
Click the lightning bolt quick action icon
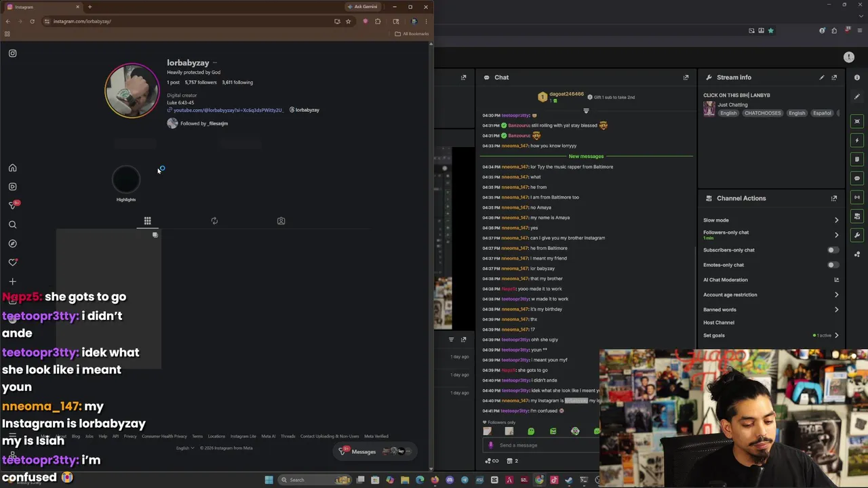(857, 140)
